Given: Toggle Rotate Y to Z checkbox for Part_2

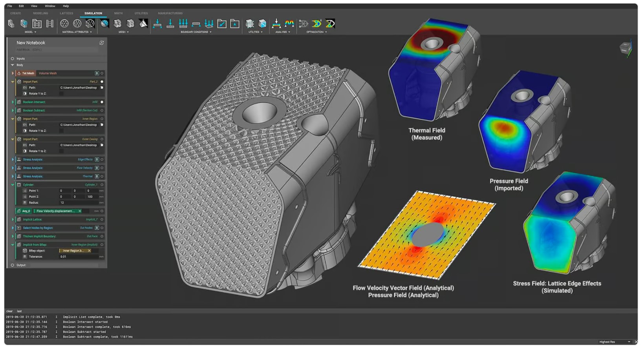Looking at the screenshot, I should [x=61, y=94].
